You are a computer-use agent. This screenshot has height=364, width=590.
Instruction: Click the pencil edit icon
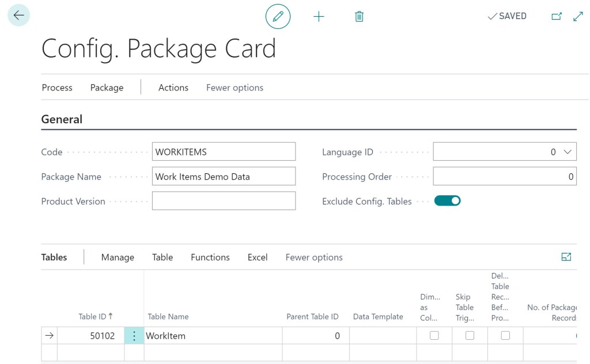(x=278, y=17)
